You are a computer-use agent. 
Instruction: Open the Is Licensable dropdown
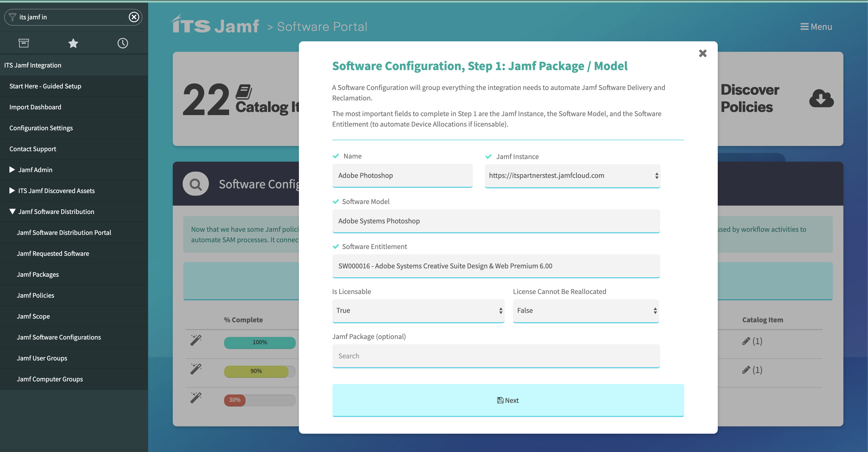pyautogui.click(x=418, y=310)
